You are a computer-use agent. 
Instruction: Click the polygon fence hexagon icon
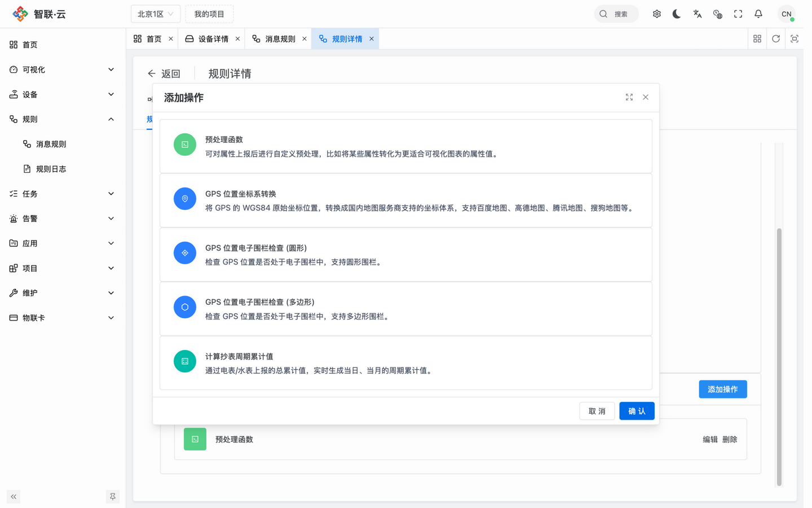pos(185,307)
